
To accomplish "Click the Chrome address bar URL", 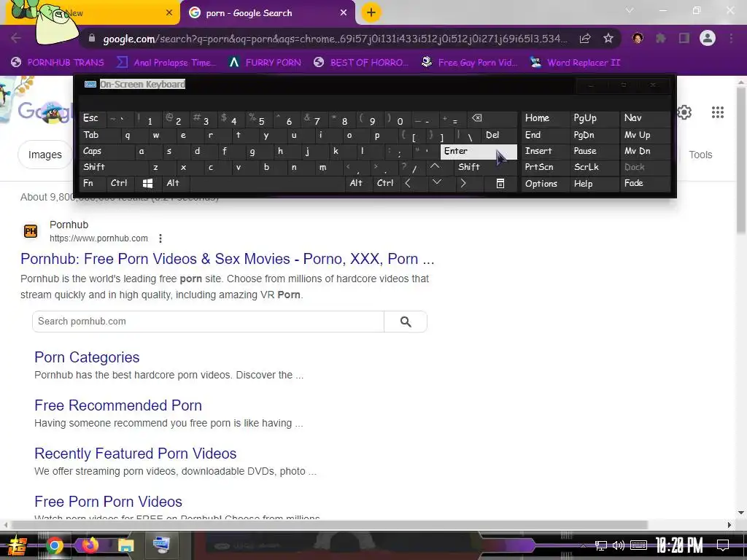I will pos(335,39).
